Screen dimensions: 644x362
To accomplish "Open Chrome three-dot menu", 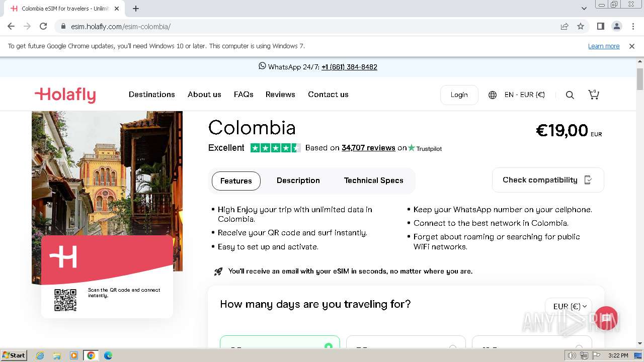I will (633, 26).
